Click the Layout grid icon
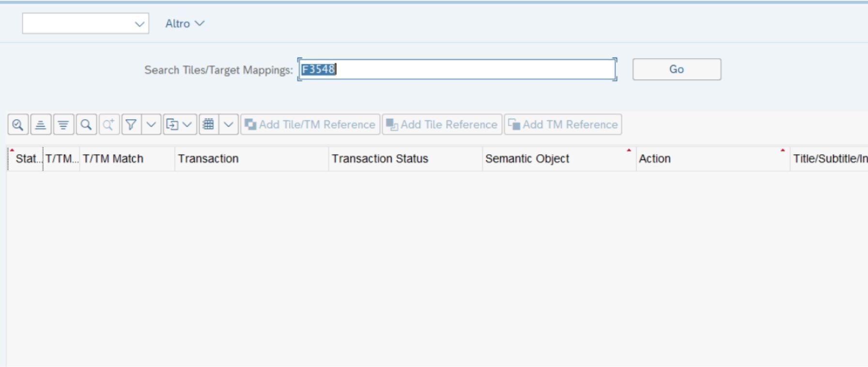 (209, 125)
